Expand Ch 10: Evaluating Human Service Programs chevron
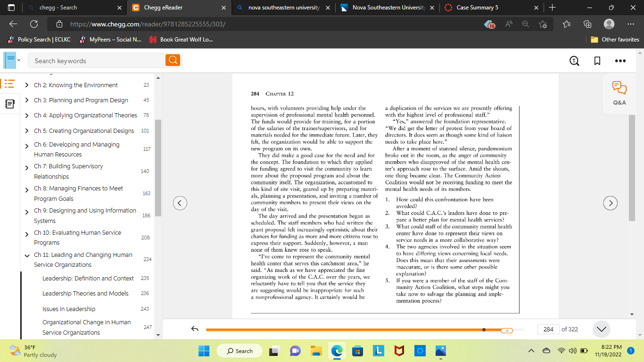 point(27,234)
